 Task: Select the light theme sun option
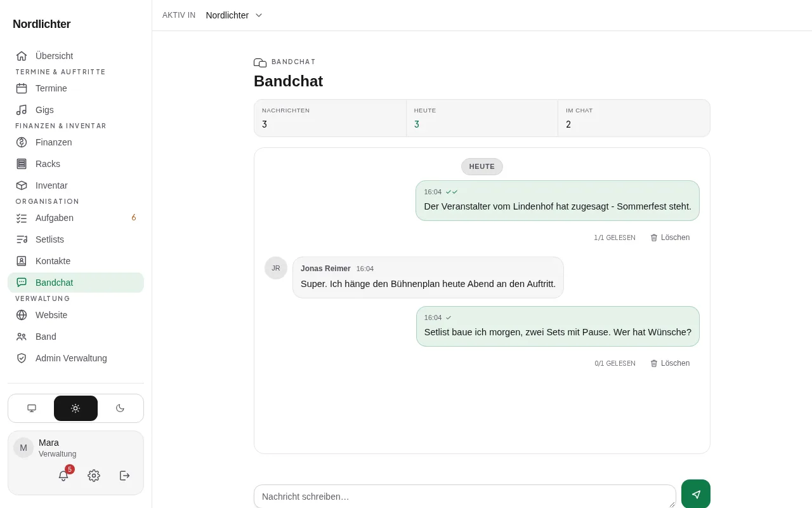pyautogui.click(x=75, y=408)
